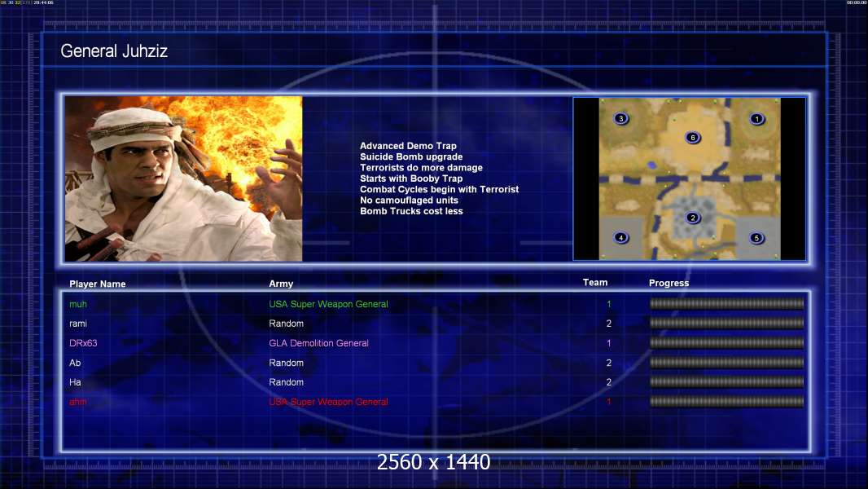868x489 pixels.
Task: Select player name 'Ha'
Action: pos(75,382)
